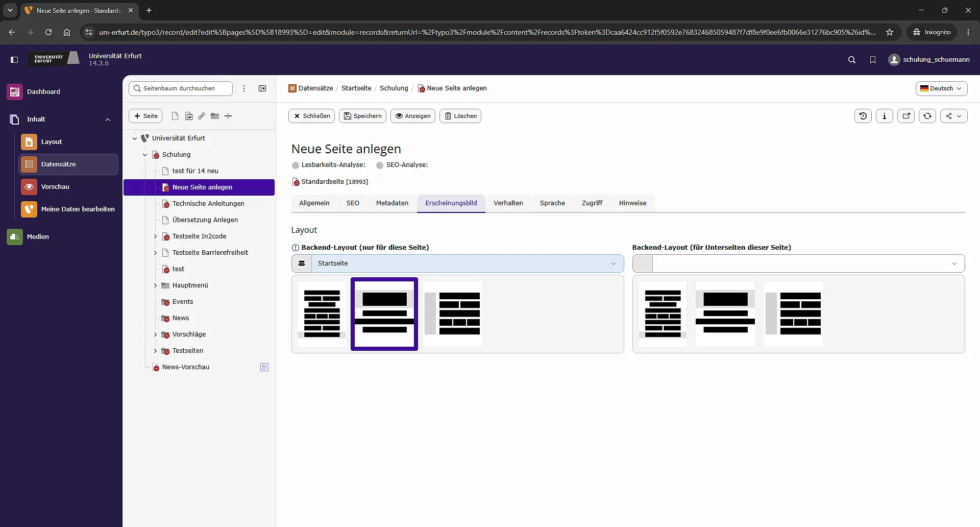Reload the edit form
The width and height of the screenshot is (980, 527).
click(927, 116)
